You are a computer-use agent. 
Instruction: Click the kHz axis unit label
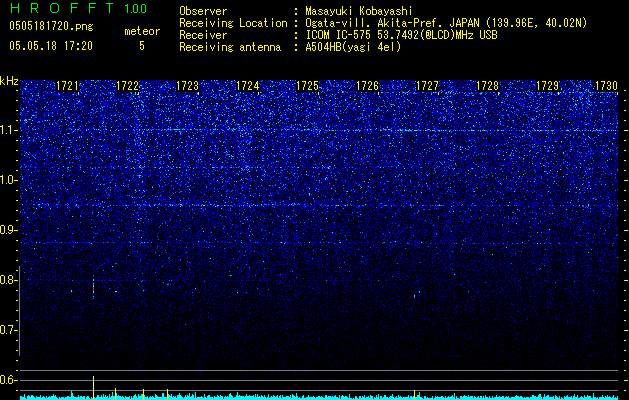coord(9,81)
